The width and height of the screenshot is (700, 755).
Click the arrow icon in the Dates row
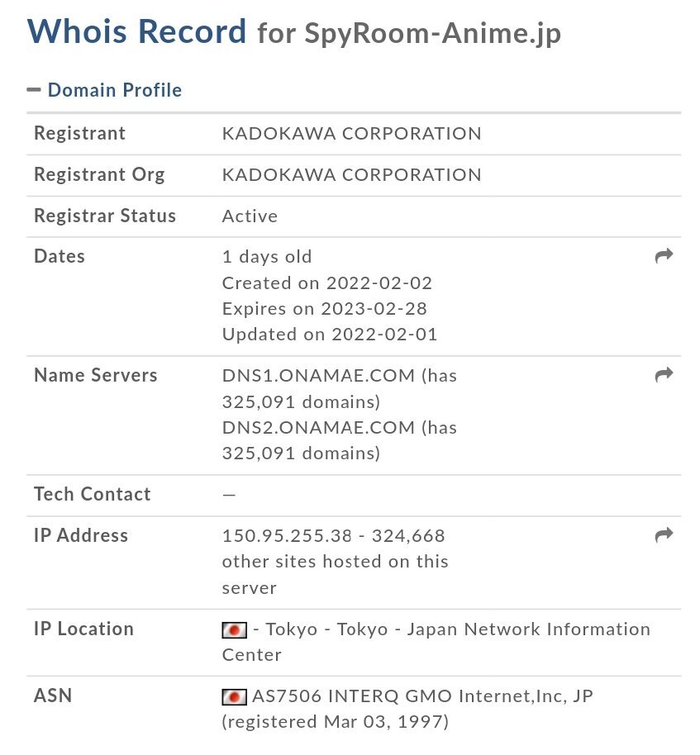(x=664, y=256)
